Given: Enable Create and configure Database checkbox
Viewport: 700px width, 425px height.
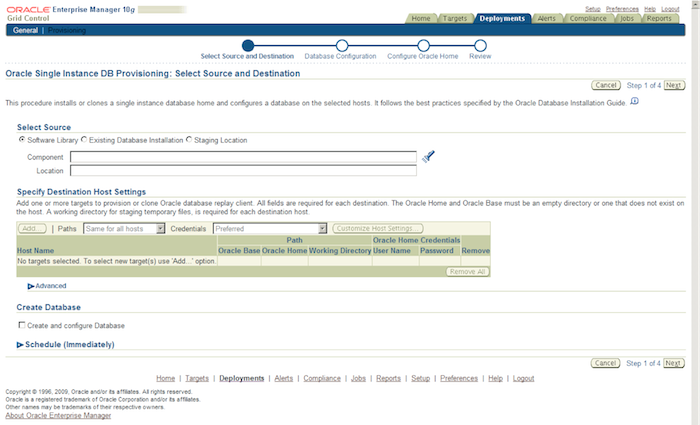Looking at the screenshot, I should 21,325.
